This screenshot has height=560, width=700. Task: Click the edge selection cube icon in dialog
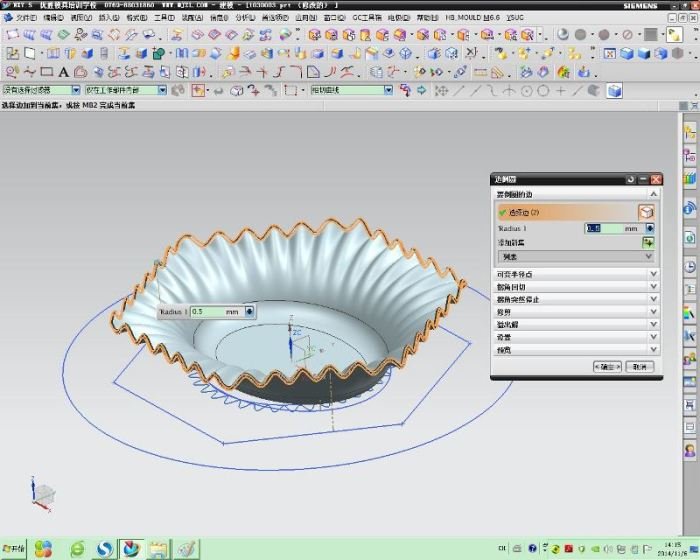pyautogui.click(x=646, y=212)
